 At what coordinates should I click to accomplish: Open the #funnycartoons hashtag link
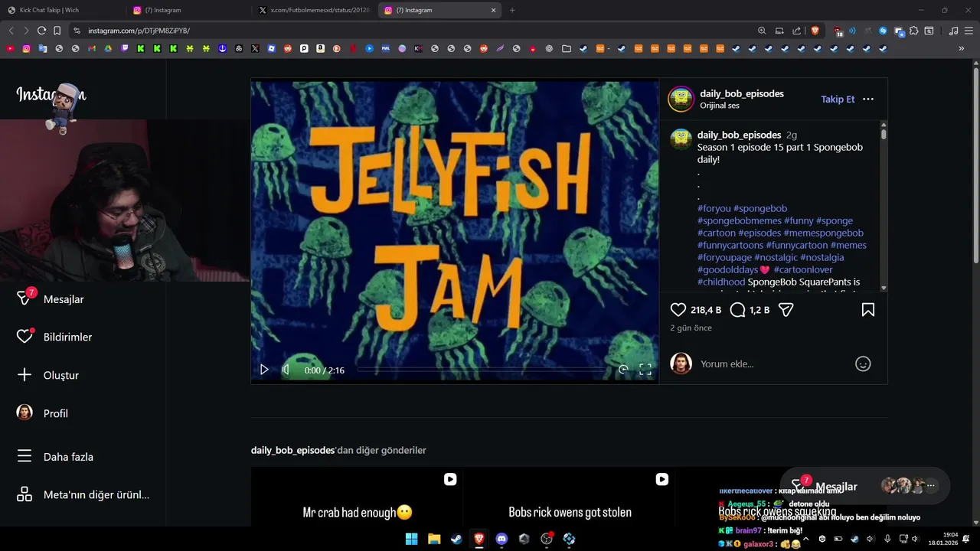pyautogui.click(x=730, y=245)
